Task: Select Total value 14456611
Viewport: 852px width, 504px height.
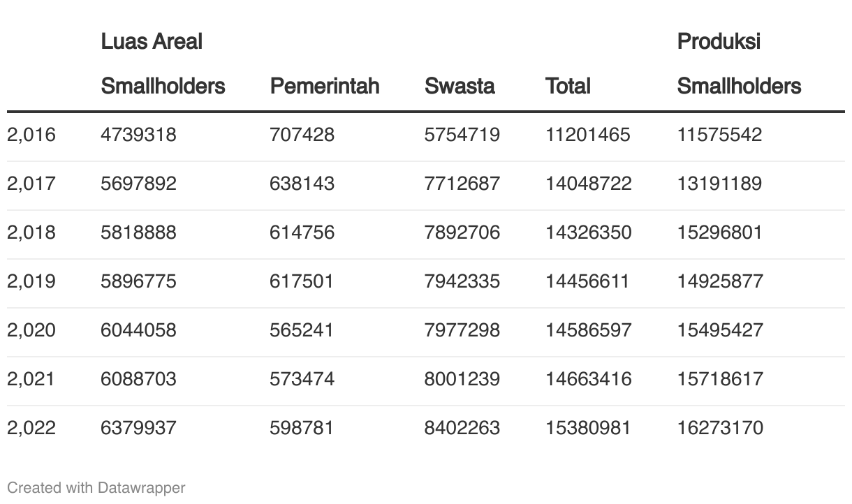Action: [x=587, y=281]
